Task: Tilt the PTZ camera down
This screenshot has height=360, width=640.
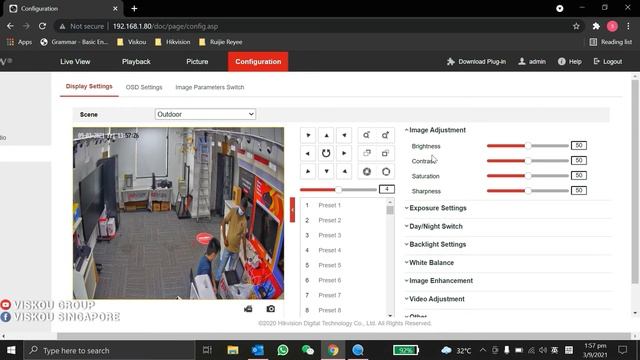Action: pos(326,171)
